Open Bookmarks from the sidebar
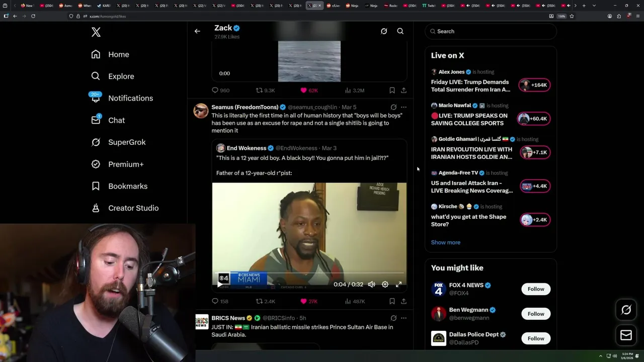644x362 pixels. pos(119,186)
